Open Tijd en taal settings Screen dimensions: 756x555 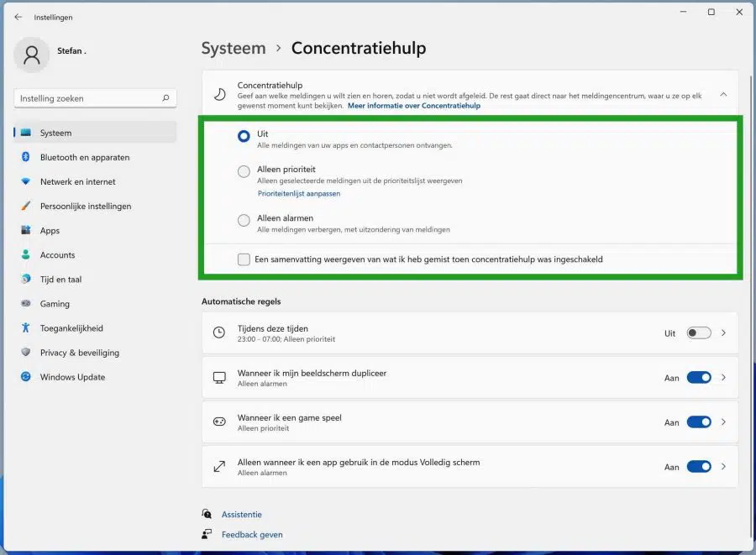(95, 279)
